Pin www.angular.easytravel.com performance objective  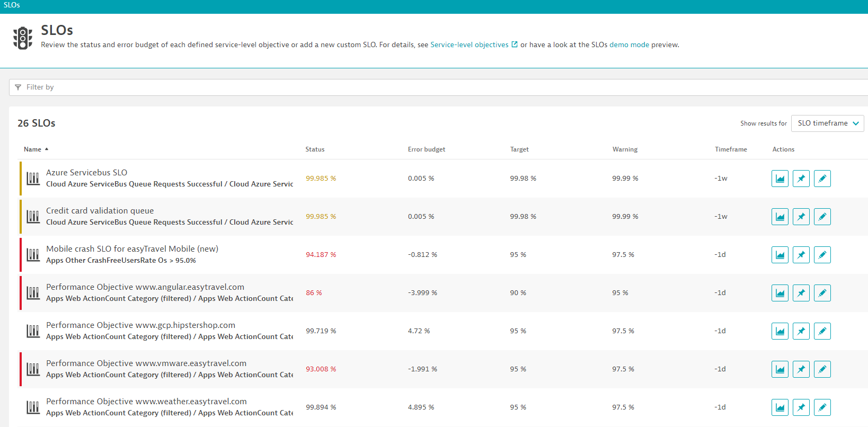pyautogui.click(x=801, y=293)
